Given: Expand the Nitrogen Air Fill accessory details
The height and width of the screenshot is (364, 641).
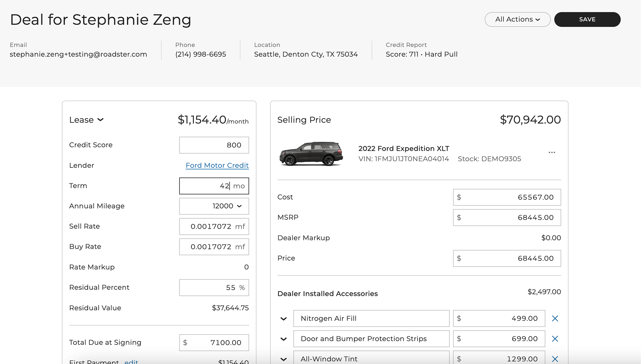Looking at the screenshot, I should click(x=283, y=318).
